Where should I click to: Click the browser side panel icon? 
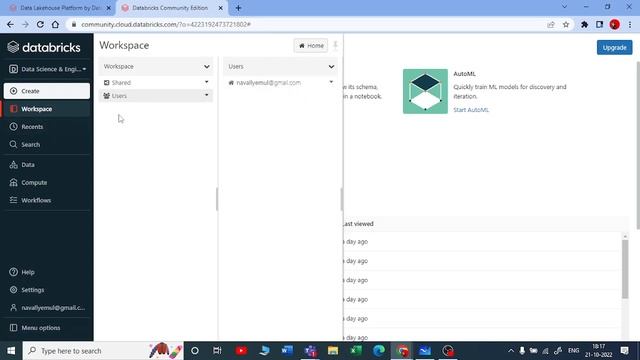pyautogui.click(x=599, y=24)
